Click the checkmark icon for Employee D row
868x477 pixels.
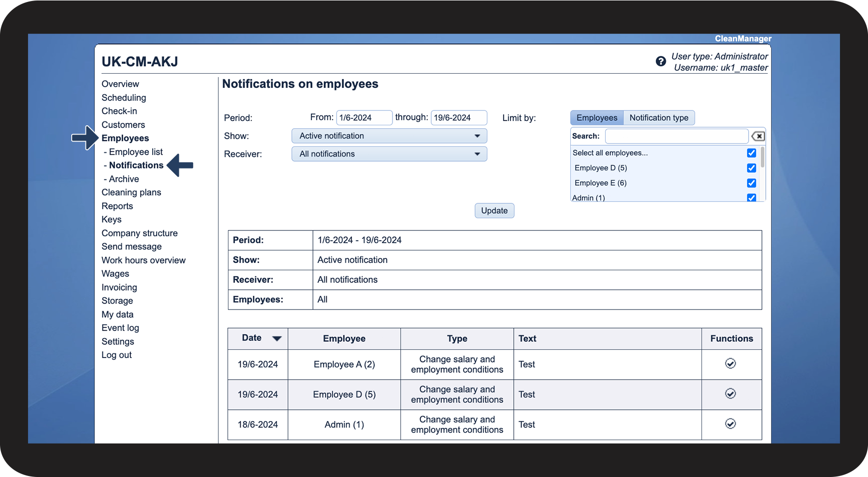click(x=730, y=393)
